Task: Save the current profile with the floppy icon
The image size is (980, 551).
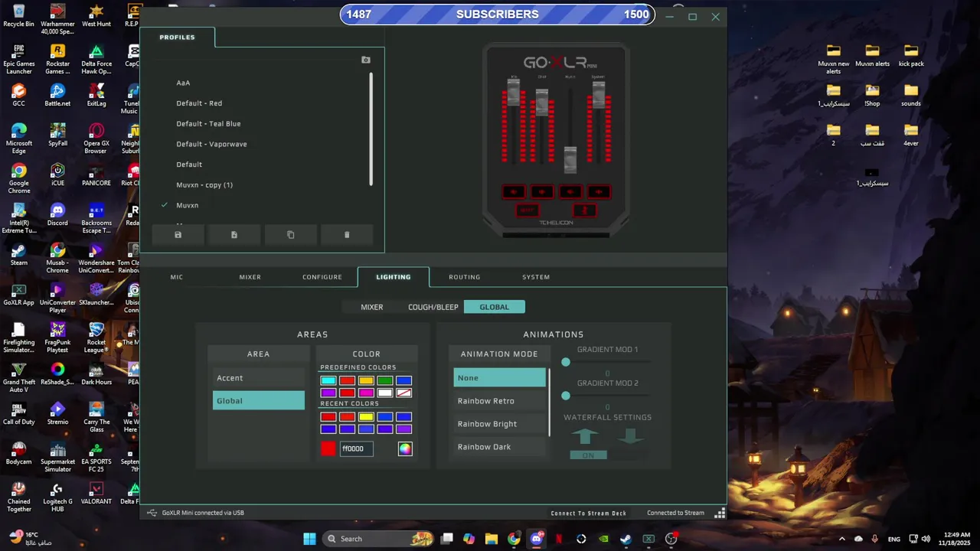Action: tap(178, 235)
